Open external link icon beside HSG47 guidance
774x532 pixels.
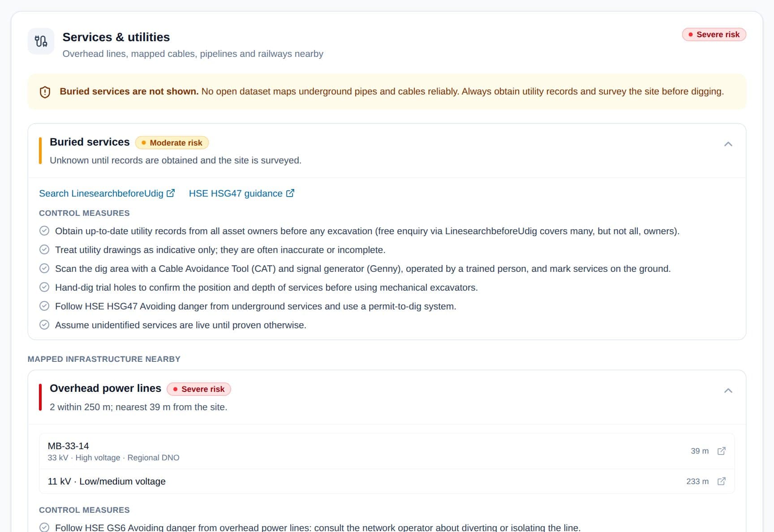pos(290,193)
